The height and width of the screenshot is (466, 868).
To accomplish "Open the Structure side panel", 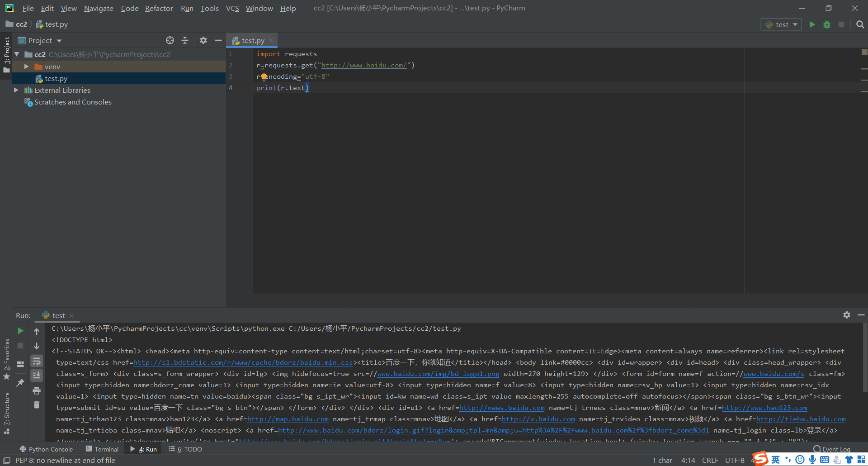I will click(7, 414).
